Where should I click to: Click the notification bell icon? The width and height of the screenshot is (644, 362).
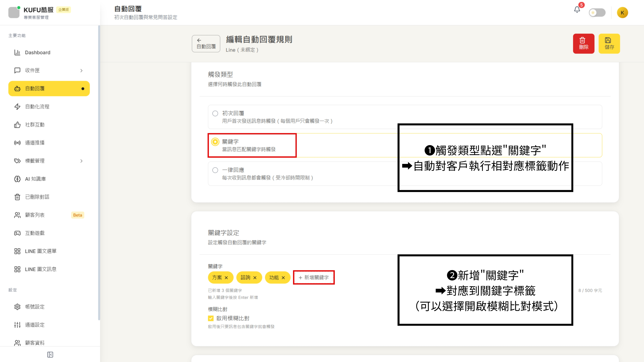(577, 10)
